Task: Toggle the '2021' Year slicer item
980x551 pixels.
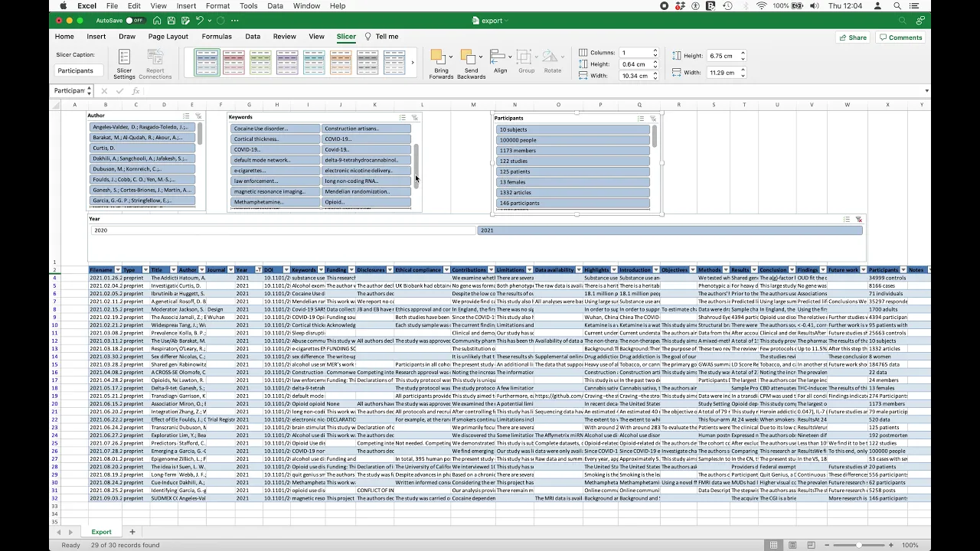Action: [670, 230]
